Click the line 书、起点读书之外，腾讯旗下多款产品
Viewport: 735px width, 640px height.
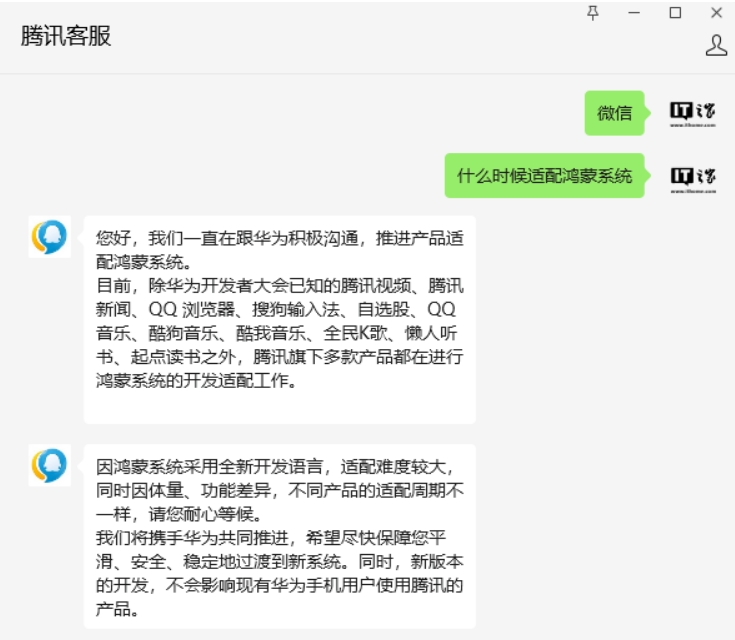click(x=280, y=357)
